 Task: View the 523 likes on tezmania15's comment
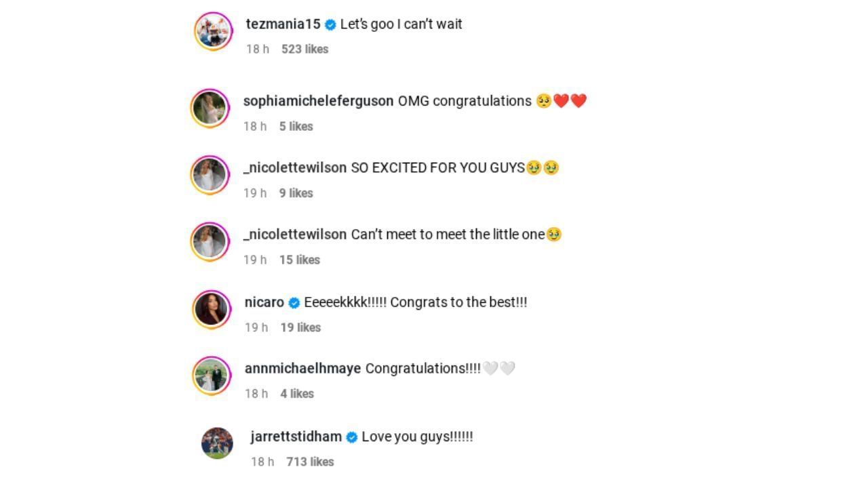[304, 49]
